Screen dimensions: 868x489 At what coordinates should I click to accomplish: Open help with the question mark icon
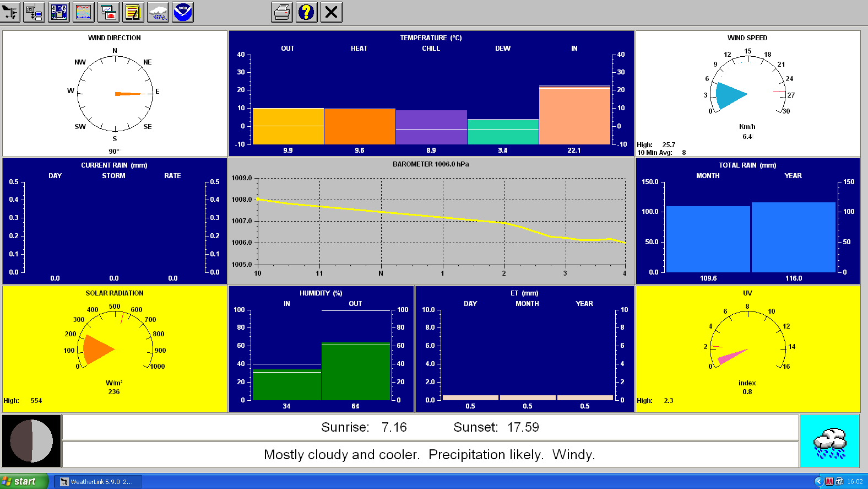point(307,12)
